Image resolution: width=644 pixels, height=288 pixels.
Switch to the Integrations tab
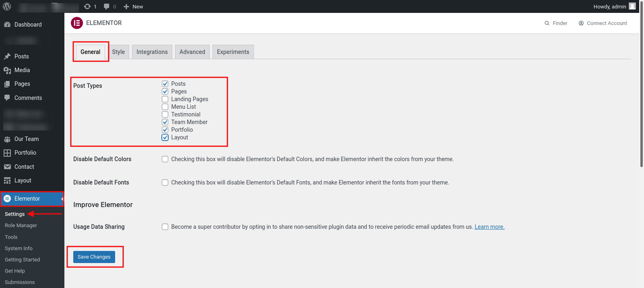[x=152, y=52]
